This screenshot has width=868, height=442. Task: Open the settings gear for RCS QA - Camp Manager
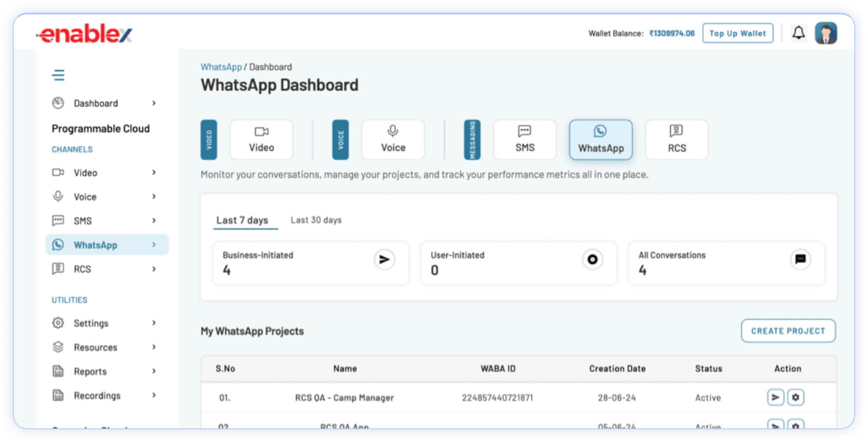click(x=796, y=397)
